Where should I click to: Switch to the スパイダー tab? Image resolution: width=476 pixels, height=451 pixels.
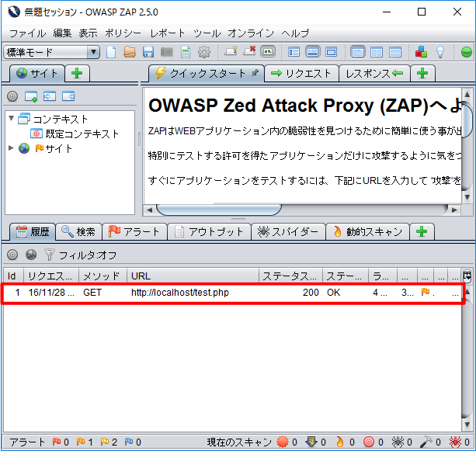click(288, 232)
